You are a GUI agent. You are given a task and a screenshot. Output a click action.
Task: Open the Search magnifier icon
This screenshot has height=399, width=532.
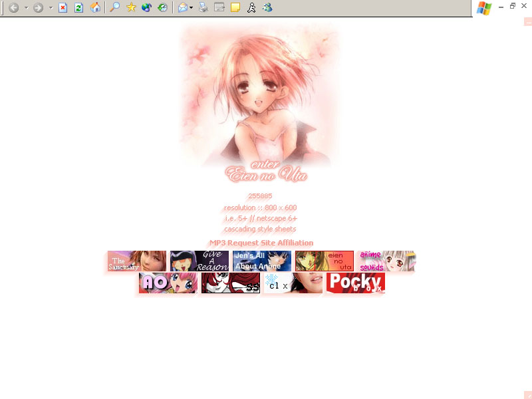115,8
